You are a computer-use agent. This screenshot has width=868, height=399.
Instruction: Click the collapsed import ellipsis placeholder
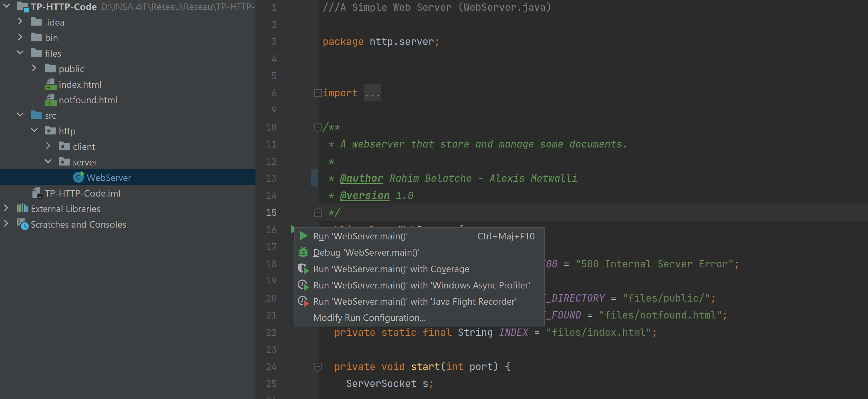(372, 93)
